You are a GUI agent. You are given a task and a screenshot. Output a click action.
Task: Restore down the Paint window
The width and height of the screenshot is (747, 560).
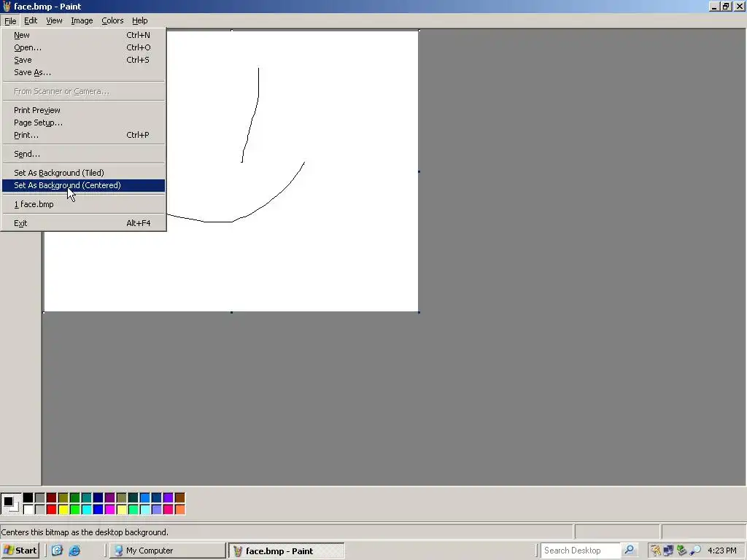(x=726, y=6)
